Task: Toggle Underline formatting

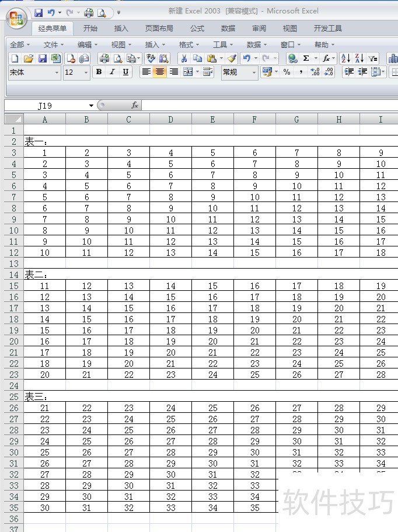Action: coord(126,72)
